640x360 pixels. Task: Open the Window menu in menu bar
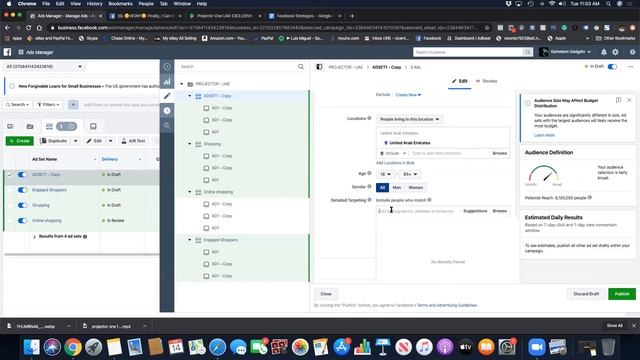coord(182,4)
